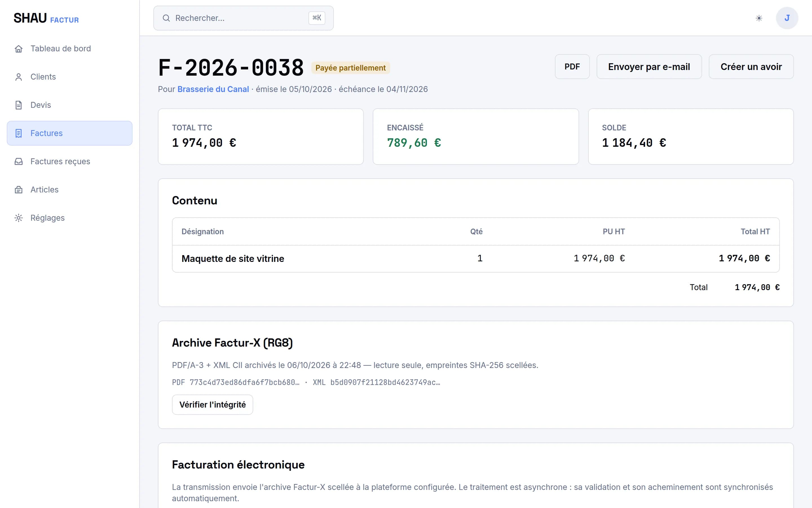Viewport: 812px width, 508px height.
Task: Click the Facturation électronique heading
Action: 238,465
